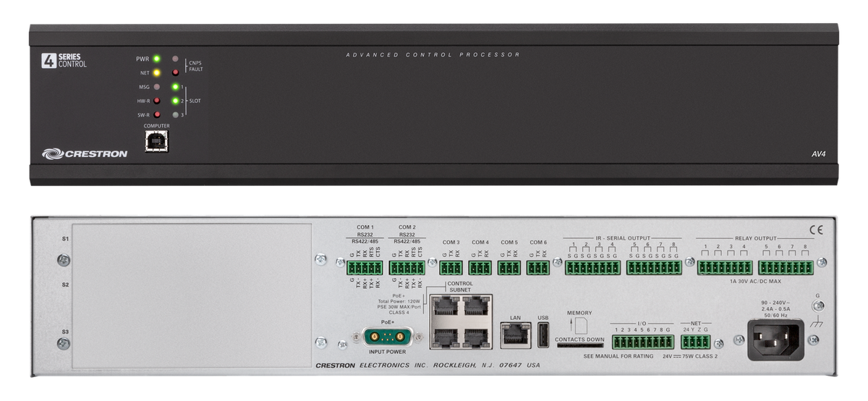This screenshot has width=868, height=401.
Task: Click the Advanced Control Processor text
Action: pyautogui.click(x=433, y=55)
